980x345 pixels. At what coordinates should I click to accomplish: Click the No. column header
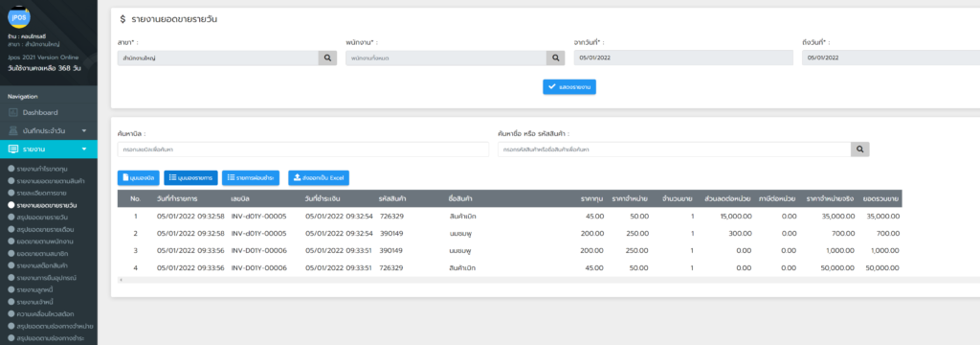coord(136,198)
